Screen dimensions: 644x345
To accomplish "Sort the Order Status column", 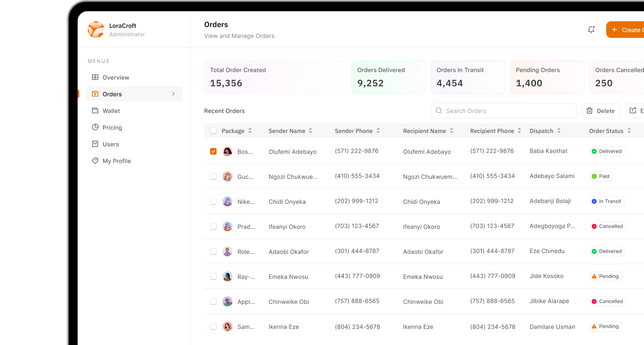I will [628, 131].
